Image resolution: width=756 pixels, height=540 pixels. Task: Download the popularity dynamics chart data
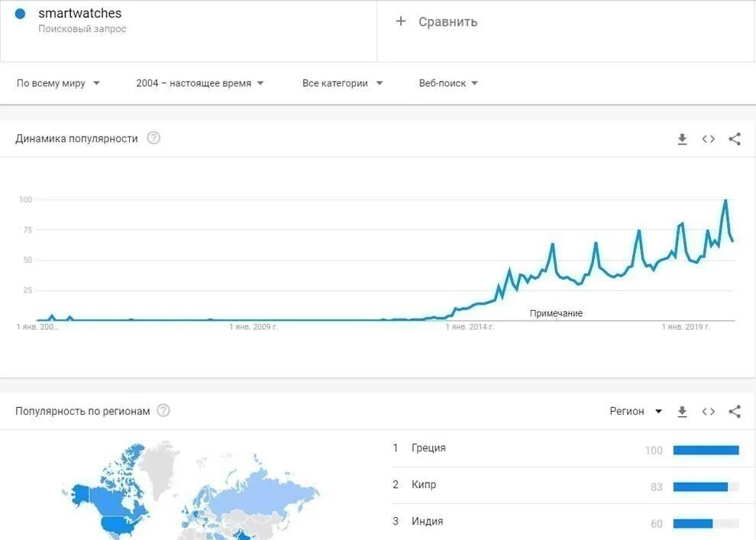pyautogui.click(x=682, y=139)
